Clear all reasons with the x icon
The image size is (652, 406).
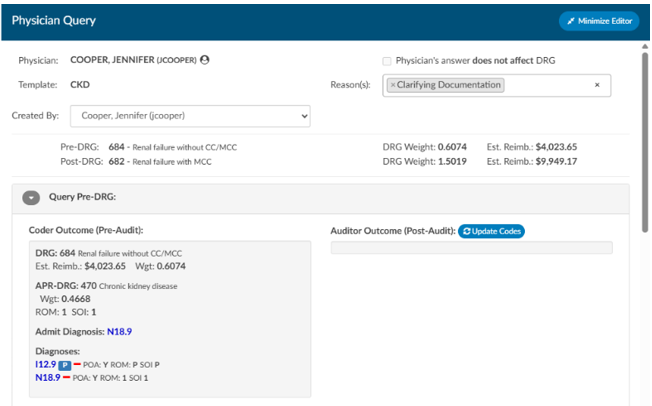[597, 85]
